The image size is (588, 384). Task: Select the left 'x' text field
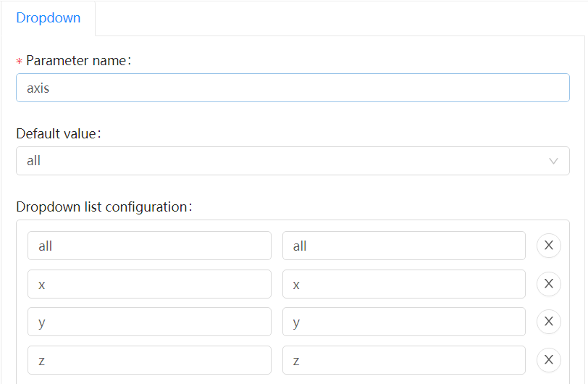tap(149, 284)
